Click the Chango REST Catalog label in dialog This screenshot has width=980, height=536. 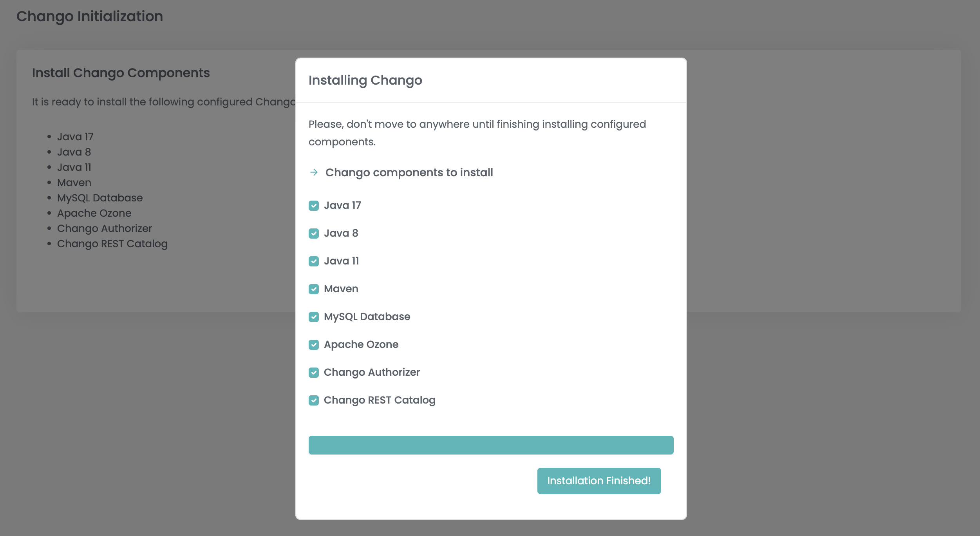tap(380, 400)
